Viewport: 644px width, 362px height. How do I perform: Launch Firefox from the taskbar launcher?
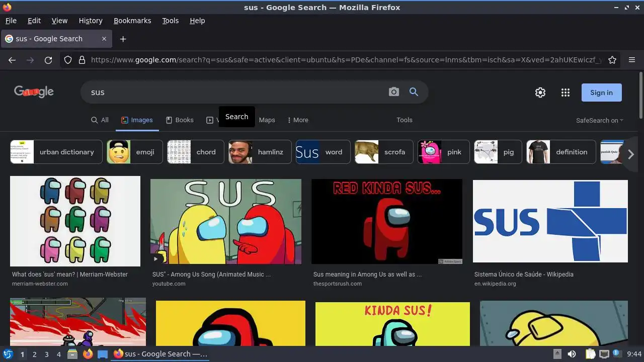pyautogui.click(x=88, y=354)
